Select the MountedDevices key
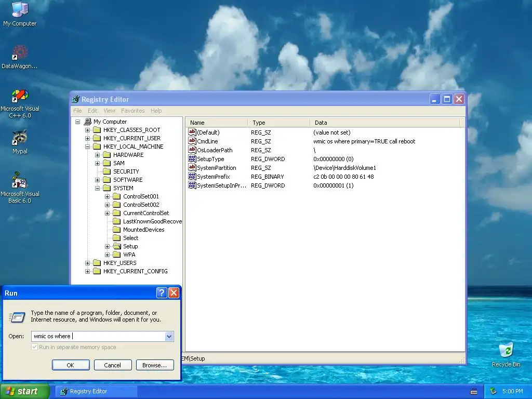532x399 pixels. click(x=143, y=230)
